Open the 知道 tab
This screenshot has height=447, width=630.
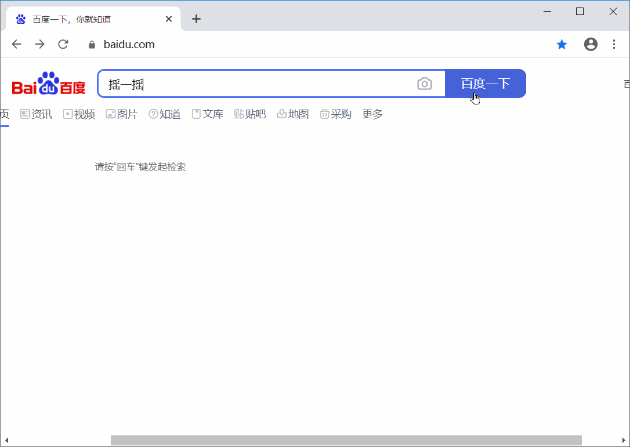165,114
